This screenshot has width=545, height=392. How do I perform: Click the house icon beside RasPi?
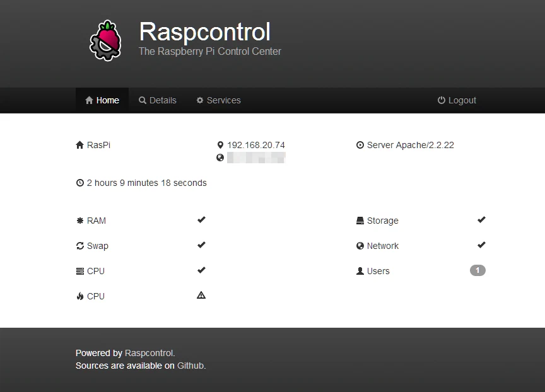pyautogui.click(x=80, y=145)
